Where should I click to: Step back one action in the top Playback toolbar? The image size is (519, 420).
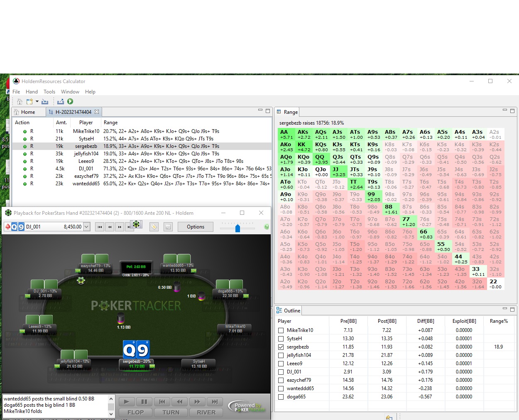coord(110,227)
